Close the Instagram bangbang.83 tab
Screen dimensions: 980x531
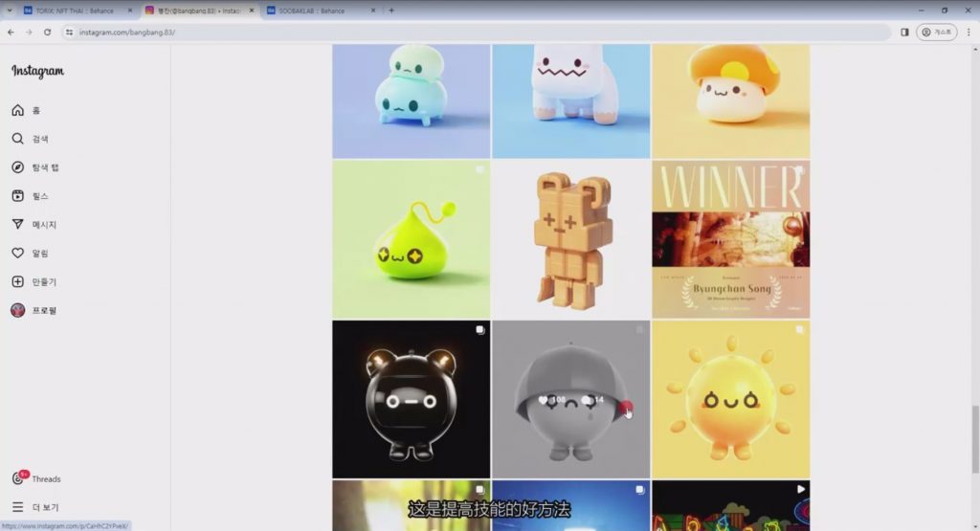[252, 11]
